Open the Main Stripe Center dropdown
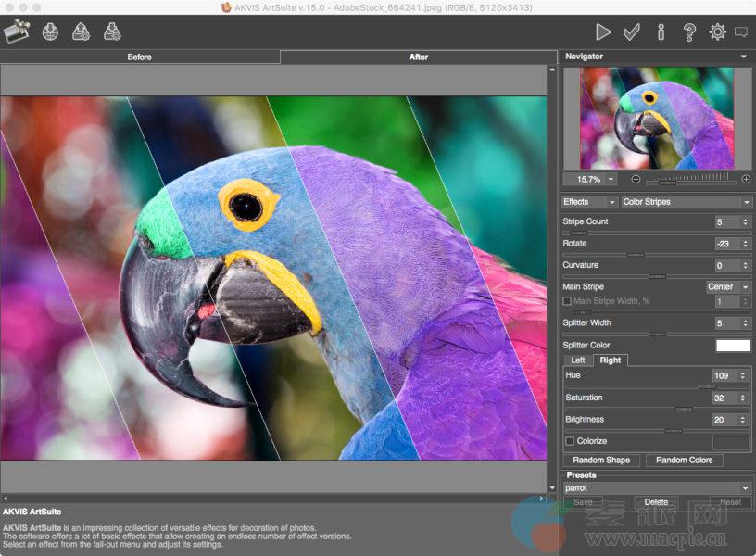The image size is (756, 556). (728, 287)
